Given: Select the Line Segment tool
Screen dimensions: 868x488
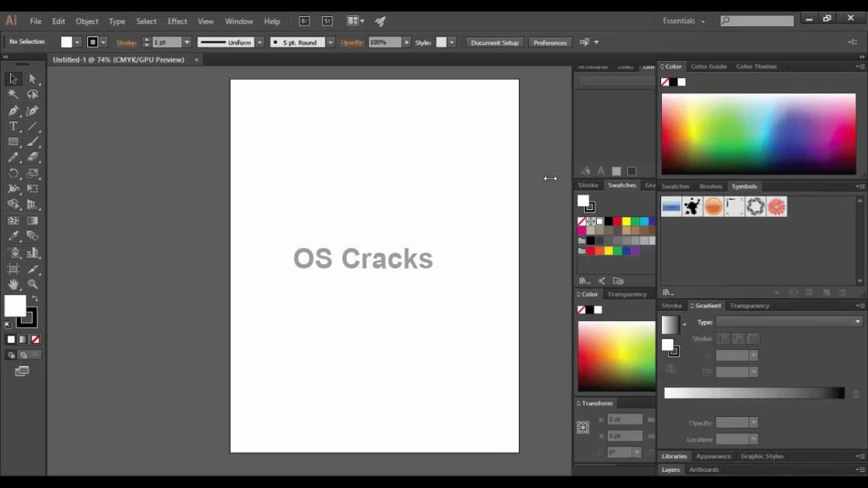Looking at the screenshot, I should (x=33, y=126).
